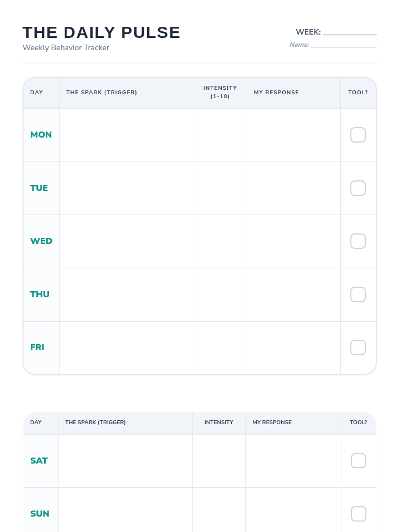Select the MON day label
Screen dimensions: 399x532
click(x=41, y=135)
